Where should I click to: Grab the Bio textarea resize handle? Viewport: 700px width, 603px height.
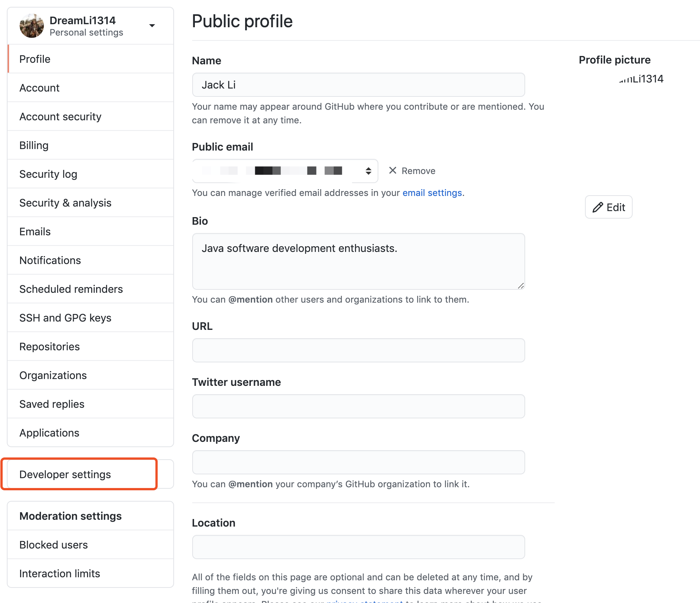click(521, 286)
